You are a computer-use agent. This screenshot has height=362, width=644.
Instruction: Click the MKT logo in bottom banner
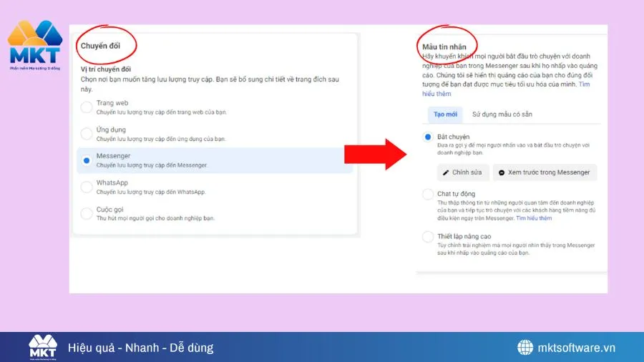[43, 348]
